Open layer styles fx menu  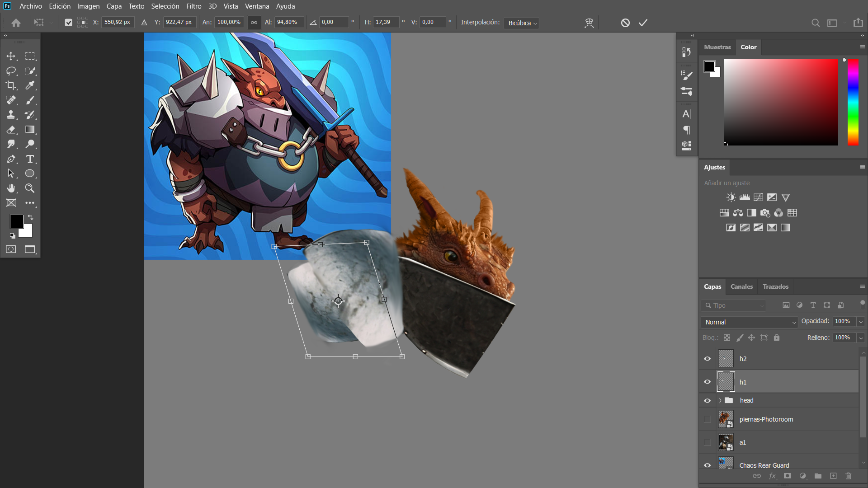[x=772, y=476]
